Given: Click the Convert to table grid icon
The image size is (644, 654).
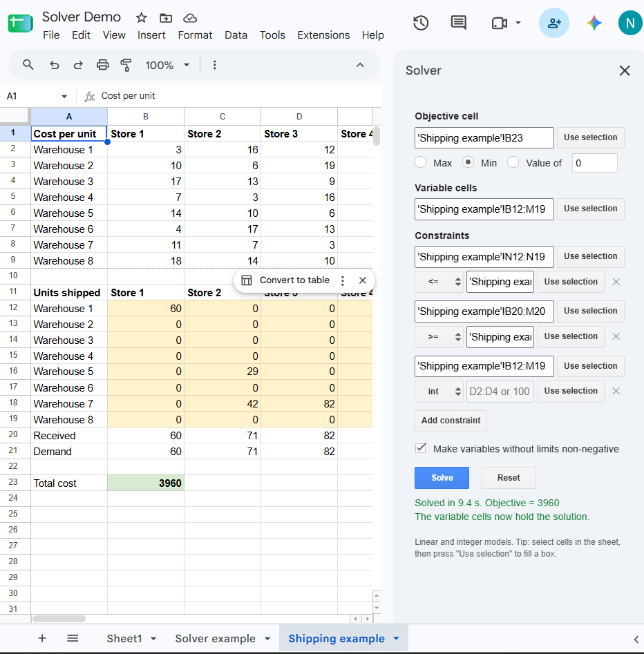Looking at the screenshot, I should point(247,280).
